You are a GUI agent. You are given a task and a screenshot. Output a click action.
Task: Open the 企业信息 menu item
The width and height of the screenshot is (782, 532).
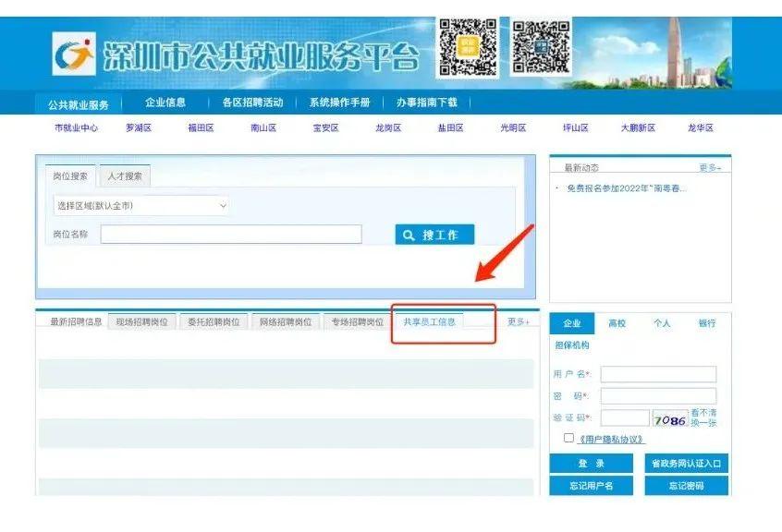point(165,103)
